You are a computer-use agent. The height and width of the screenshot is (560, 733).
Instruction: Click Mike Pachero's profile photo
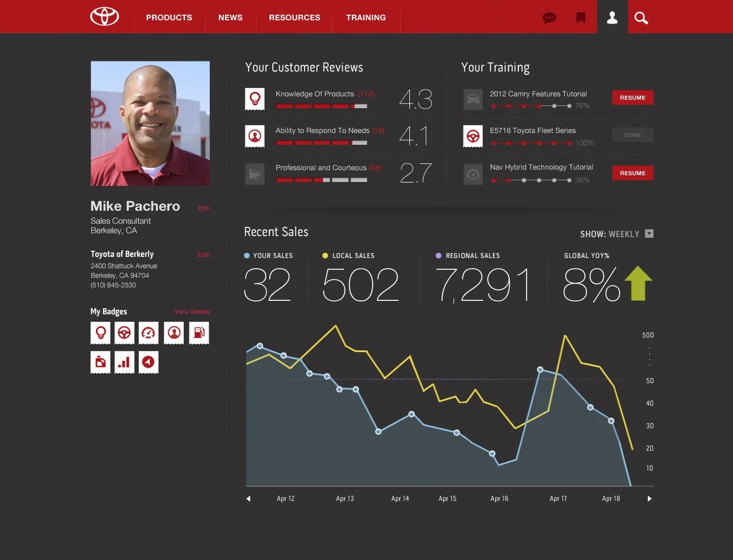tap(150, 123)
